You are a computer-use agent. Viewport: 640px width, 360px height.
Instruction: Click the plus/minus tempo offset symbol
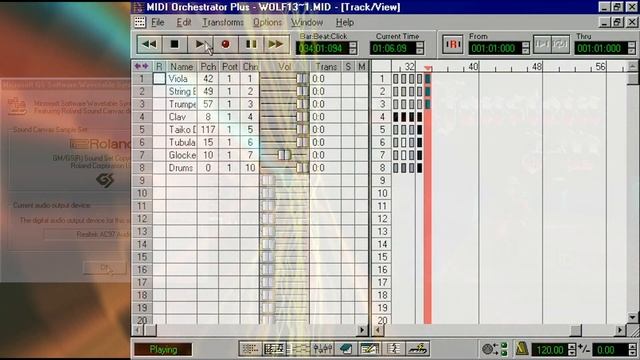pos(584,349)
